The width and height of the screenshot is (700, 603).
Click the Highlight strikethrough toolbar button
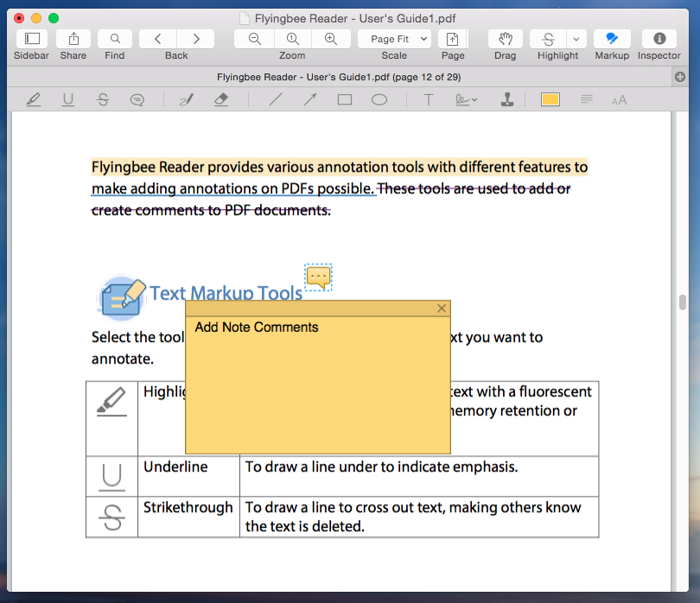(548, 39)
